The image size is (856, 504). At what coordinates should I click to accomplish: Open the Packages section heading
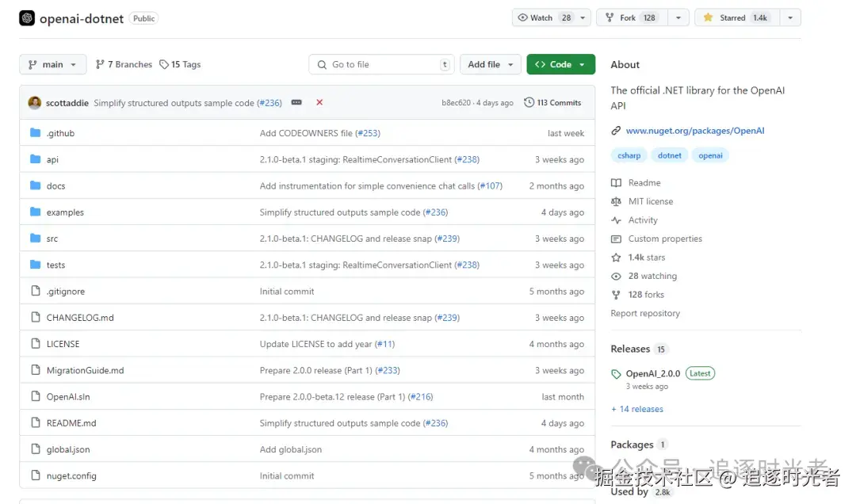(x=632, y=445)
